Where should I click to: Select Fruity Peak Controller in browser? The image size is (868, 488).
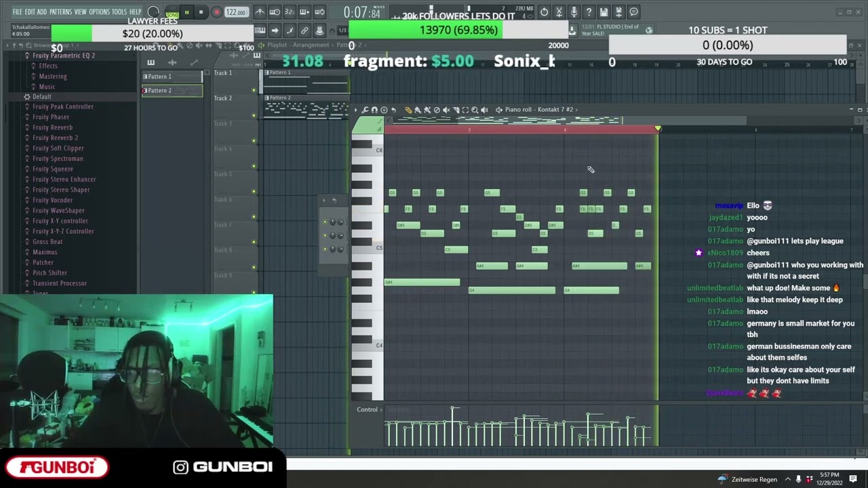coord(63,106)
